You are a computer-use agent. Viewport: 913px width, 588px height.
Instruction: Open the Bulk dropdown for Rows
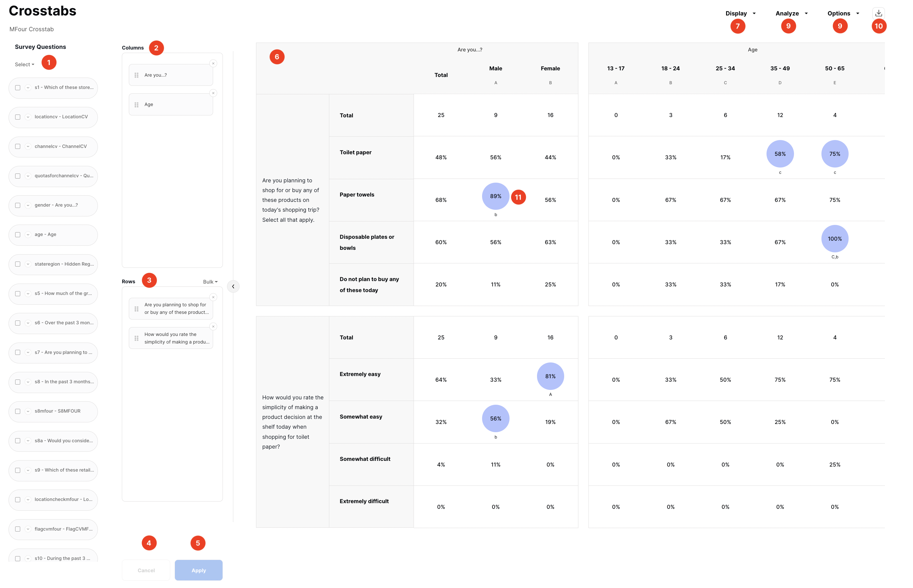pos(210,282)
